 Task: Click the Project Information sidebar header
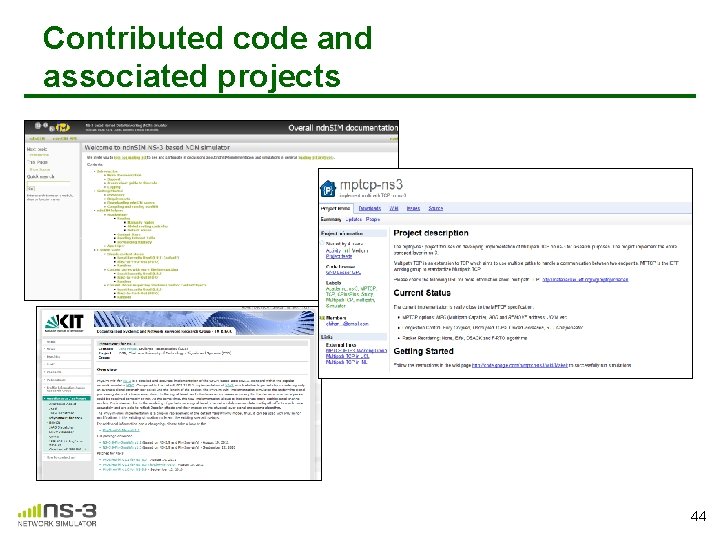click(353, 233)
